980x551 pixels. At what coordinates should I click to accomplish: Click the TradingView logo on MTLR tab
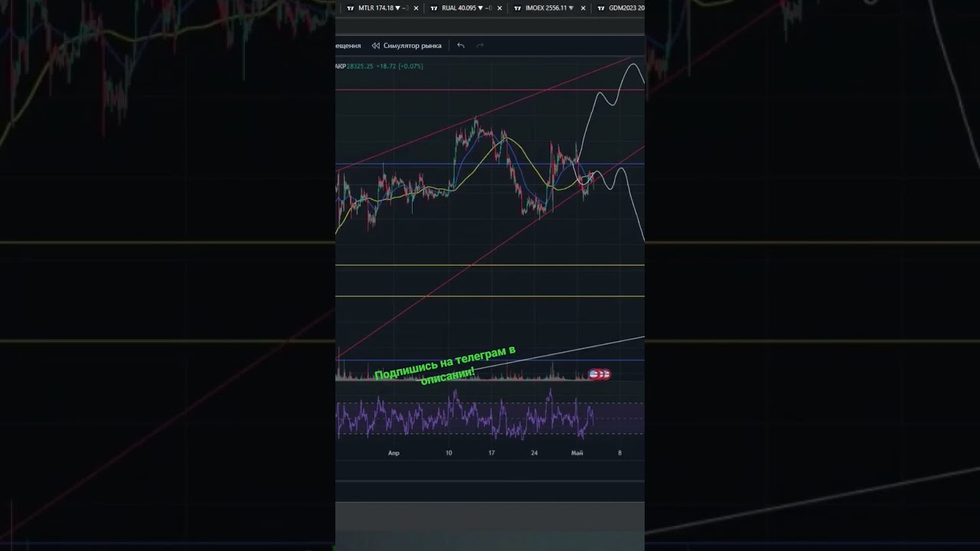351,8
